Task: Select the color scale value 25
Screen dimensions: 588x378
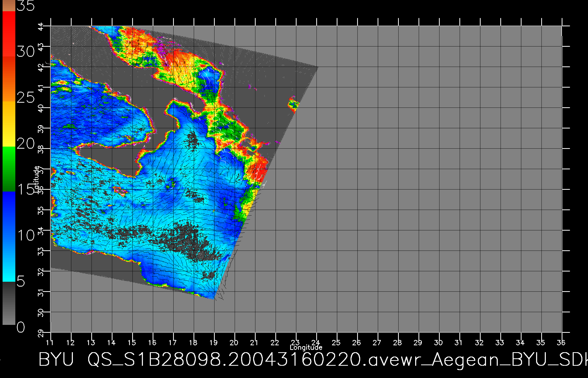Action: coord(26,97)
